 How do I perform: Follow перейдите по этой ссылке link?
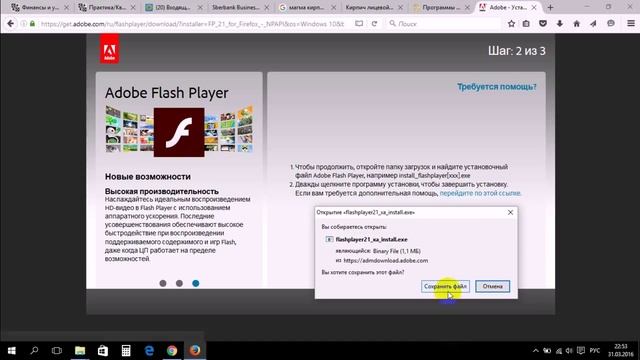480,193
